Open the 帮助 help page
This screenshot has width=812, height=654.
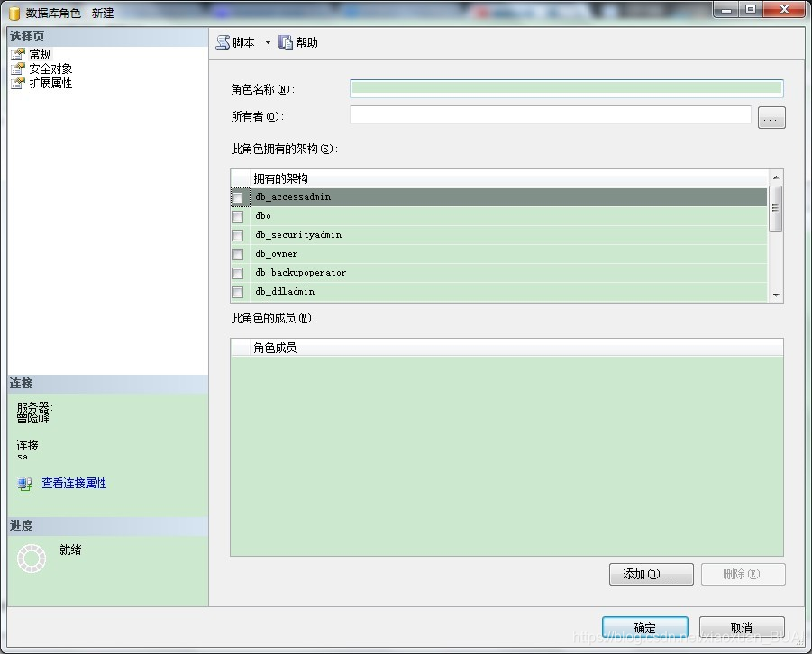click(298, 42)
